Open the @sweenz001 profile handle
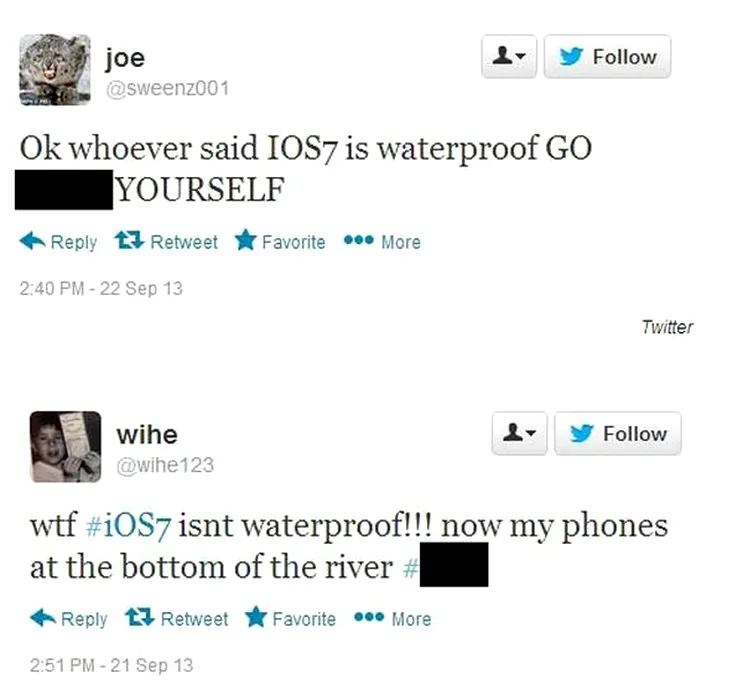743x700 pixels. pos(167,89)
